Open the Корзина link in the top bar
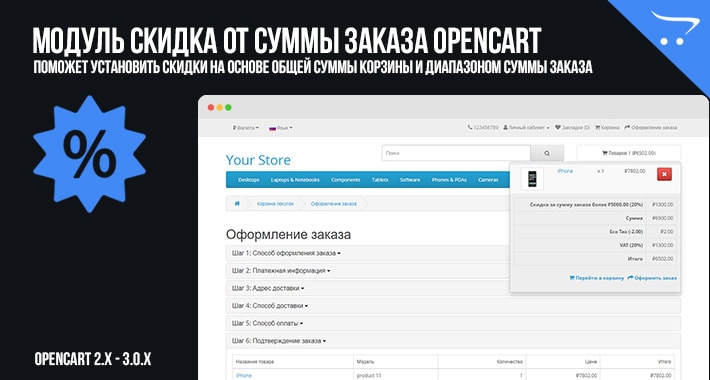 [x=607, y=128]
